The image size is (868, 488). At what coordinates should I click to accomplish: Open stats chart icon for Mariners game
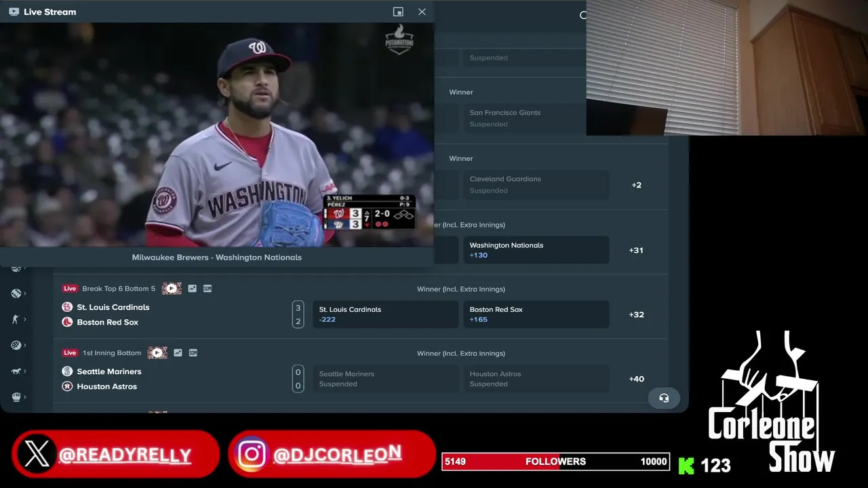[x=178, y=352]
